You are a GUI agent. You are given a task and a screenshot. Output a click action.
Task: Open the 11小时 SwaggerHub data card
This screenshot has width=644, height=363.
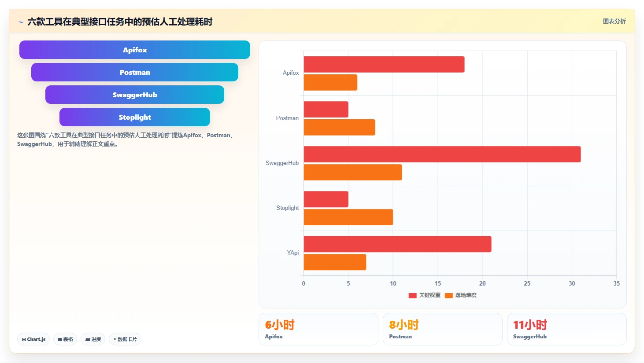[566, 329]
